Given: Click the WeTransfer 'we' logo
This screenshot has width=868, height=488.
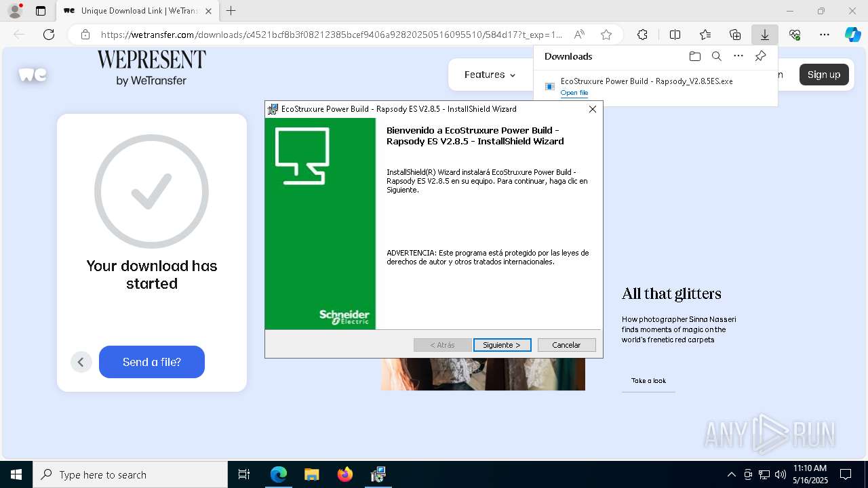Looking at the screenshot, I should pyautogui.click(x=33, y=75).
